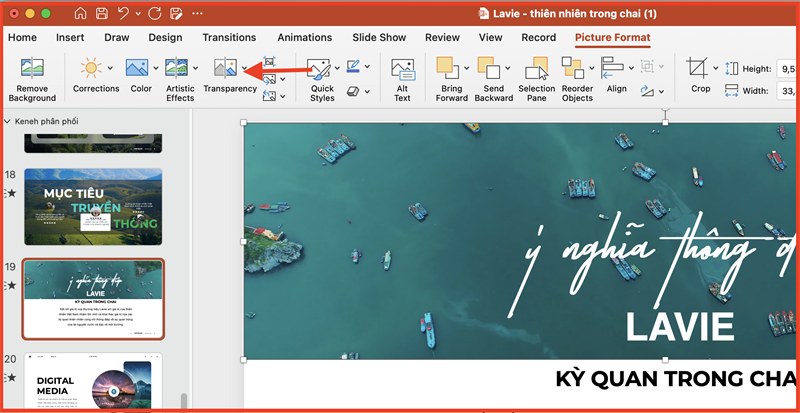
Task: Open the Design ribbon tab
Action: point(165,38)
